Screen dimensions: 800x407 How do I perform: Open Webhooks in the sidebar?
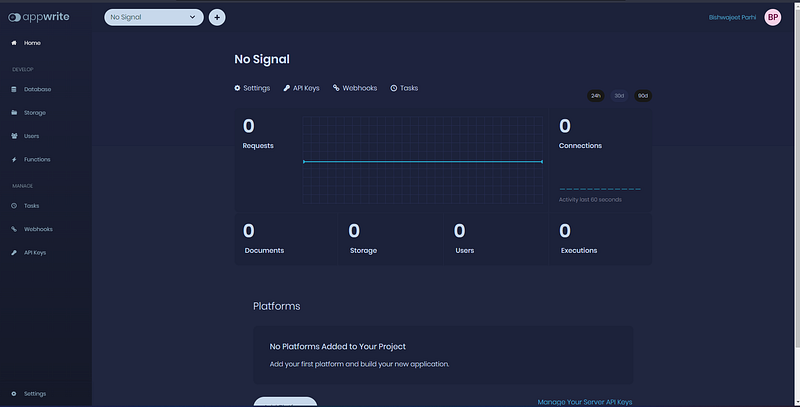coord(38,230)
